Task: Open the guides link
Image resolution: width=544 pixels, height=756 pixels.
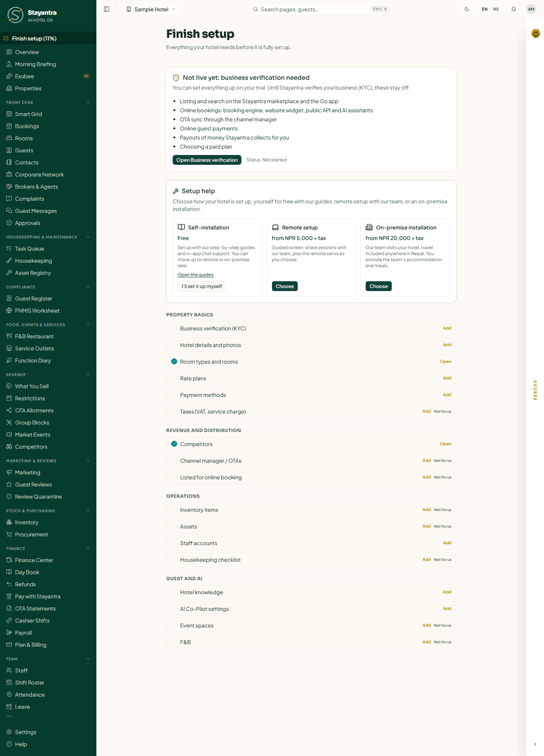Action: pos(196,275)
